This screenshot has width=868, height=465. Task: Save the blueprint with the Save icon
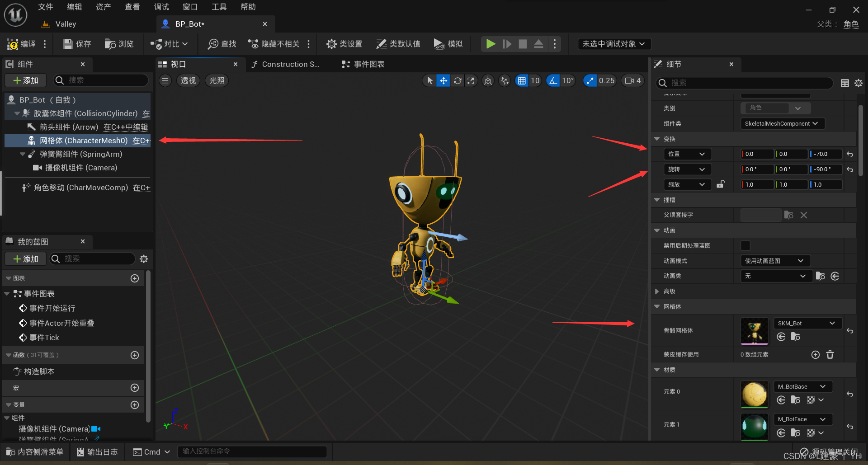[x=77, y=44]
